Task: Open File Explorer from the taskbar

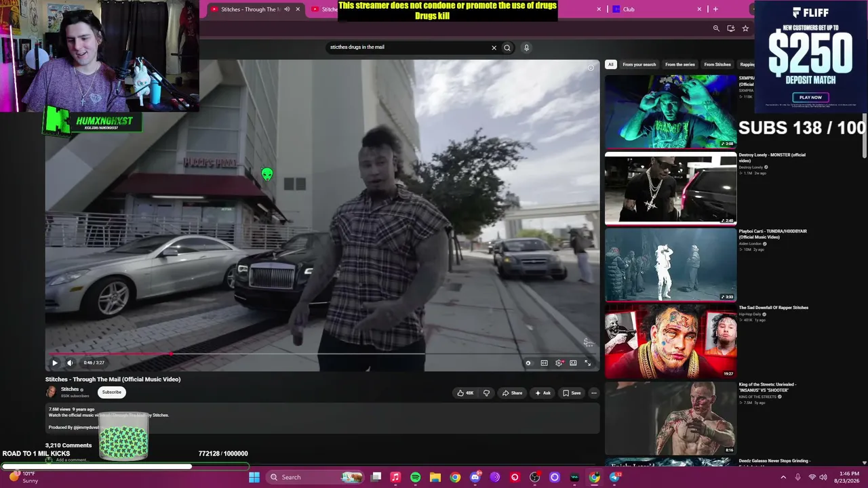Action: point(435,477)
